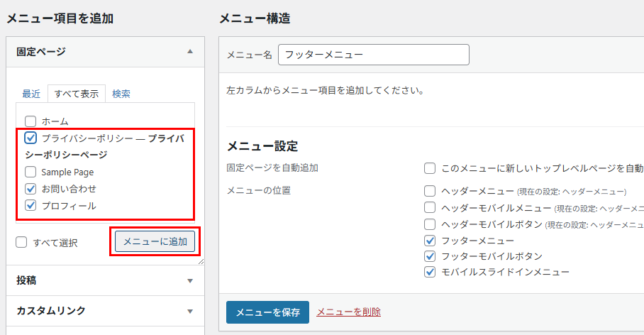Click into the メニュー名 text field
The image size is (644, 335).
click(x=374, y=55)
